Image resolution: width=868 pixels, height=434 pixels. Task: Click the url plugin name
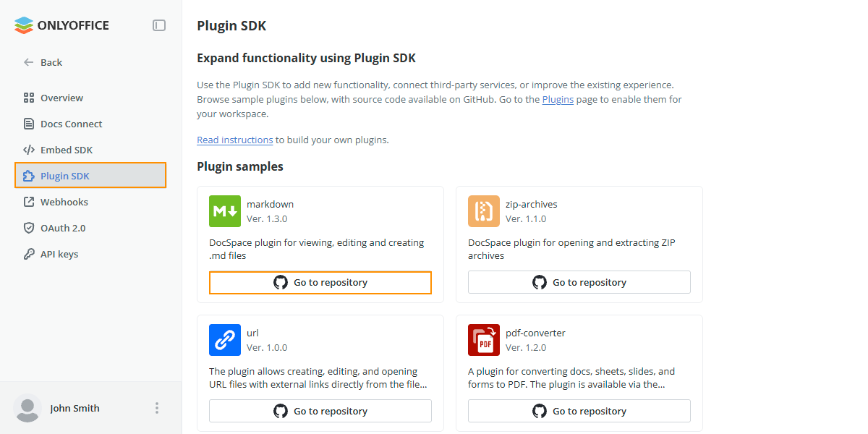tap(252, 333)
